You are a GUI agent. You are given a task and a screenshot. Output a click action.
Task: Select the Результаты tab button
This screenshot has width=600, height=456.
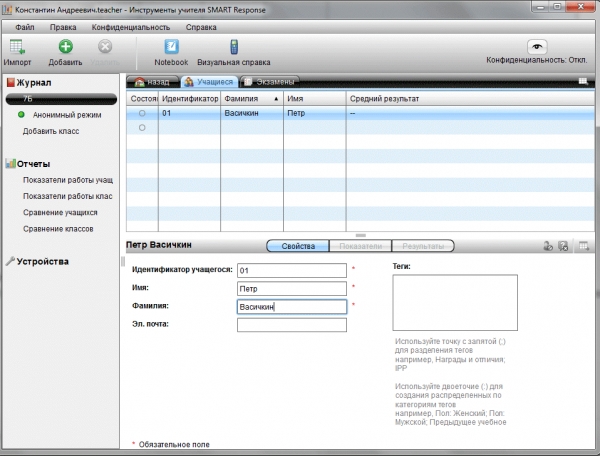[x=423, y=246]
